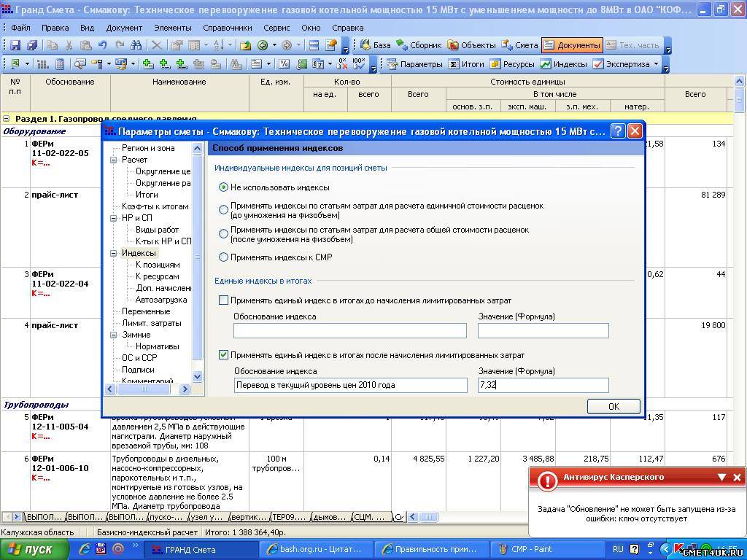Click the Значение (Формула) field containing 7,32
The image size is (747, 560).
tap(543, 385)
